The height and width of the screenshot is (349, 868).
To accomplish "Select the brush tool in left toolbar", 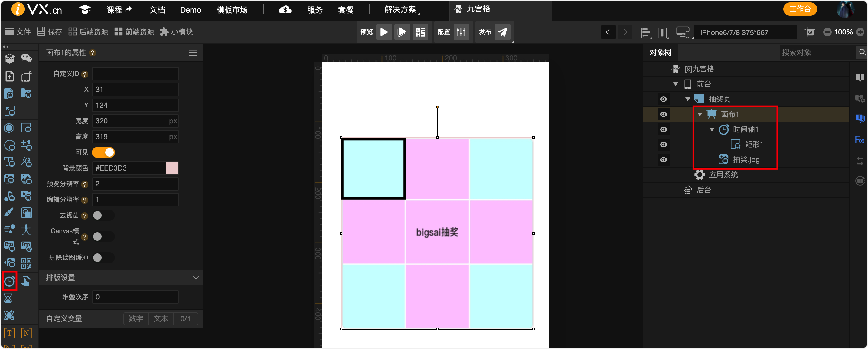I will [9, 213].
